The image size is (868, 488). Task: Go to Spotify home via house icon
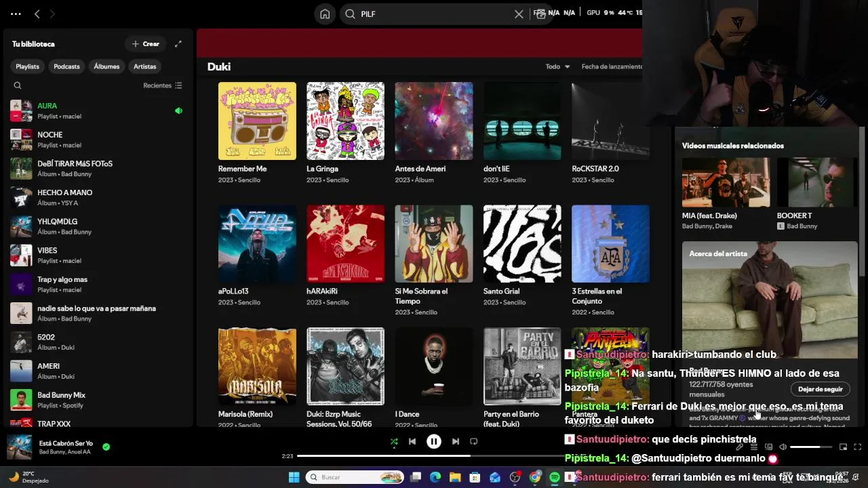(325, 14)
